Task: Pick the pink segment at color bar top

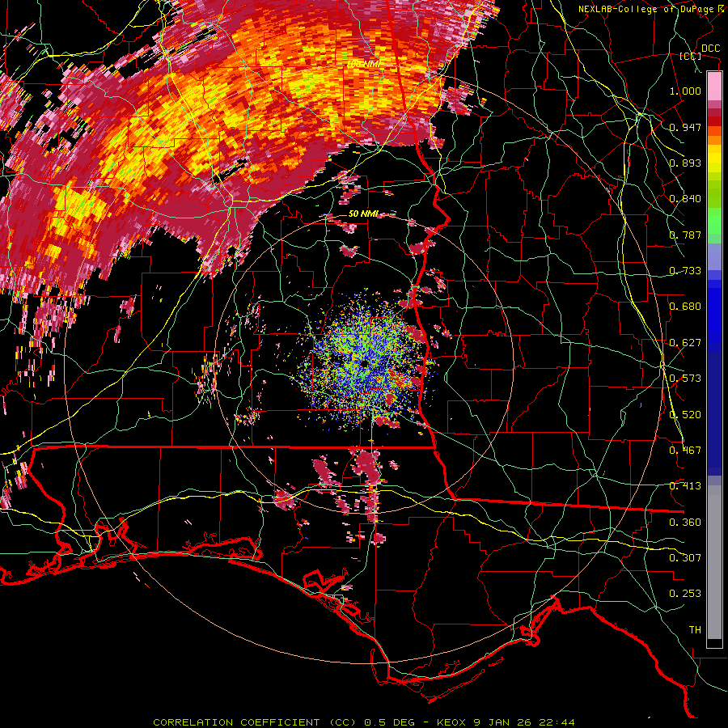Action: [714, 87]
